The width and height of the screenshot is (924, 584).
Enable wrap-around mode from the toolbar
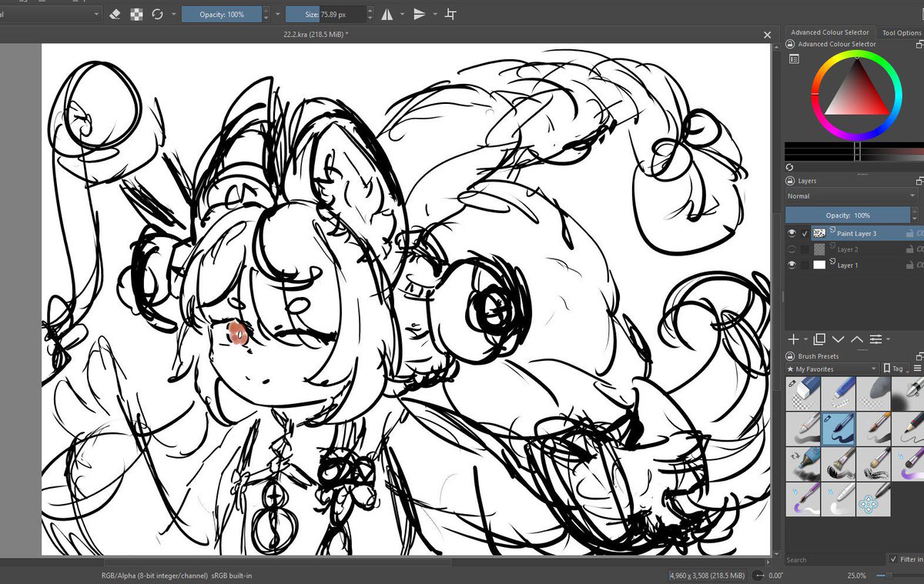[x=449, y=14]
